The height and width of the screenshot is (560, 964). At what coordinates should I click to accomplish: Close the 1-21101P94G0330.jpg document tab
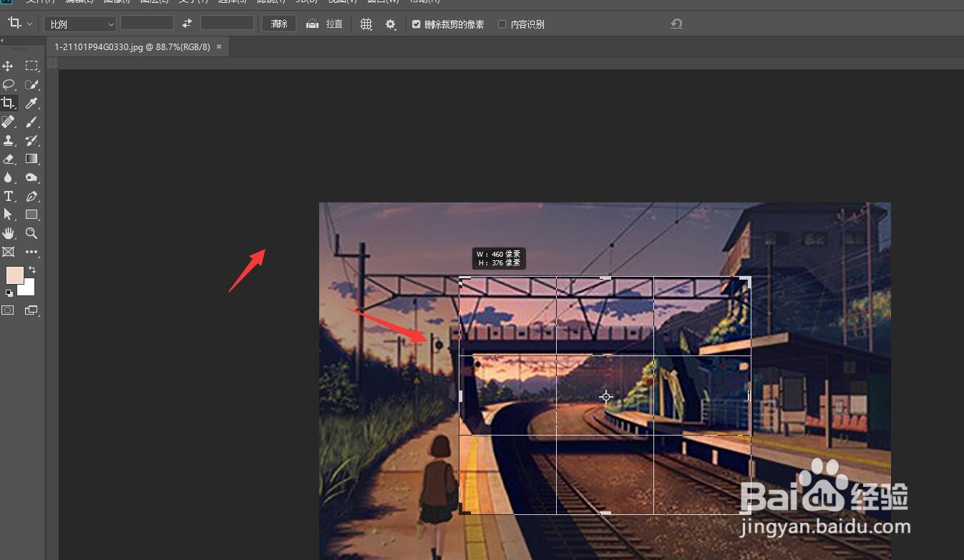pos(219,46)
